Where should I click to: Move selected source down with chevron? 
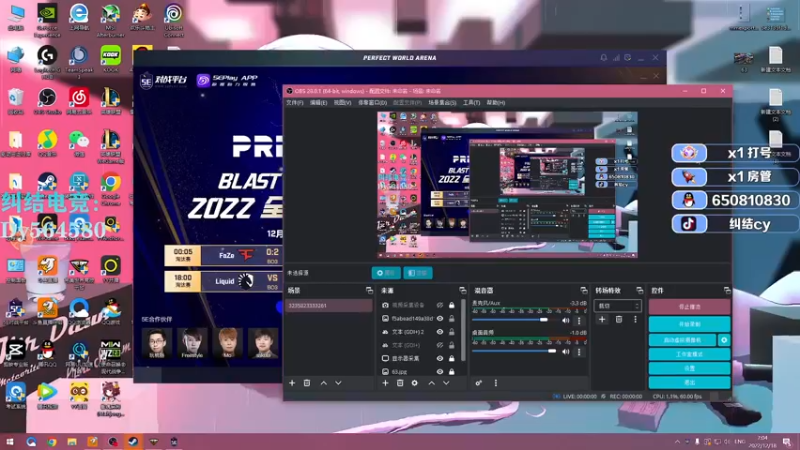click(446, 383)
